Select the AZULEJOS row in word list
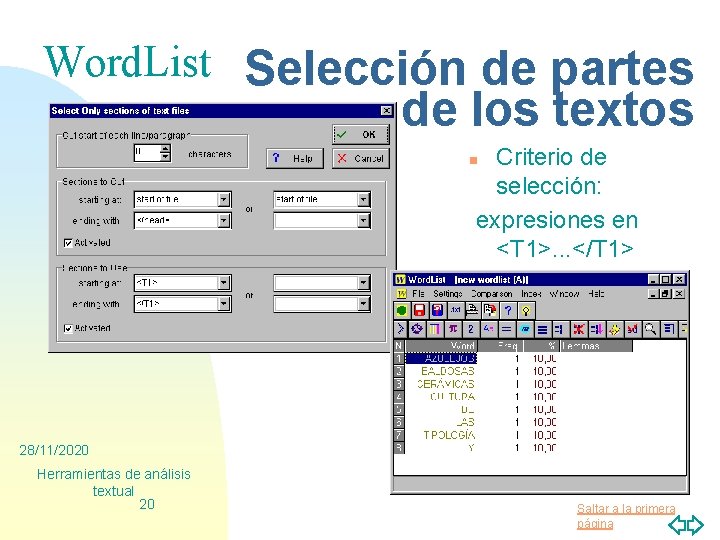 point(441,358)
